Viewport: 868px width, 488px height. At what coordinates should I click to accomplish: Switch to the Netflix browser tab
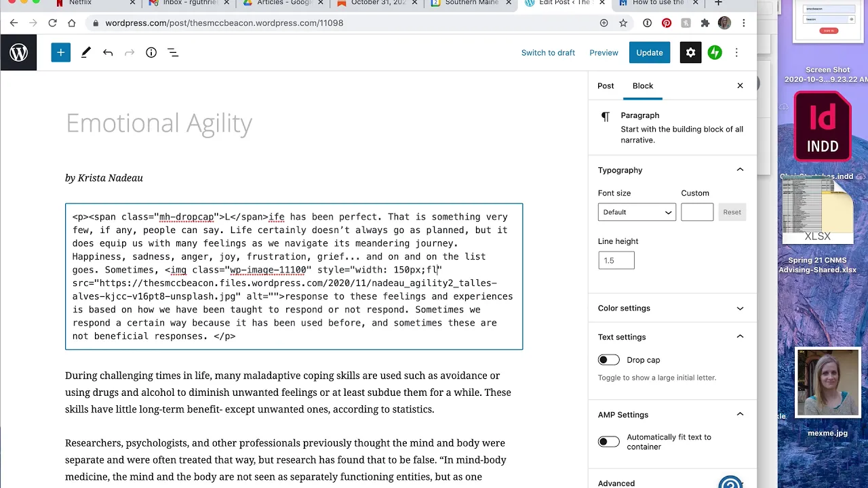pos(80,3)
